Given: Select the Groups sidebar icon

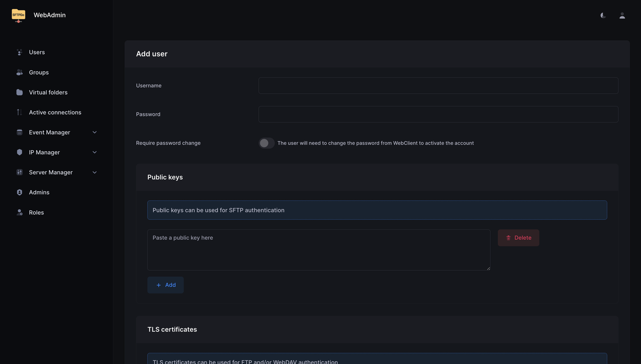Looking at the screenshot, I should click(x=19, y=72).
